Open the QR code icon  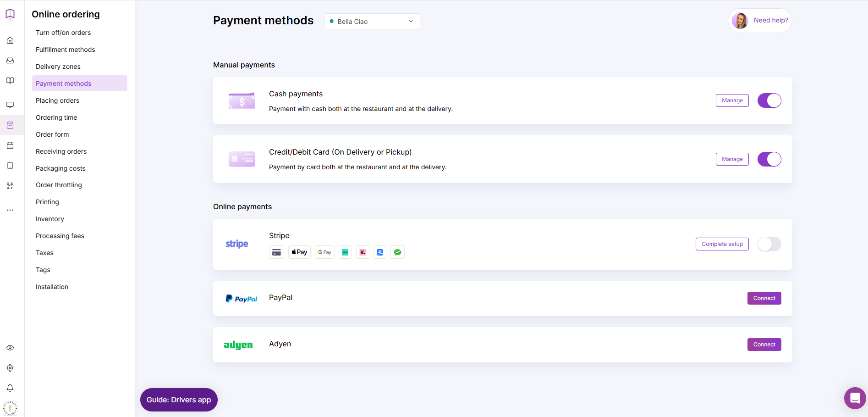tap(10, 186)
